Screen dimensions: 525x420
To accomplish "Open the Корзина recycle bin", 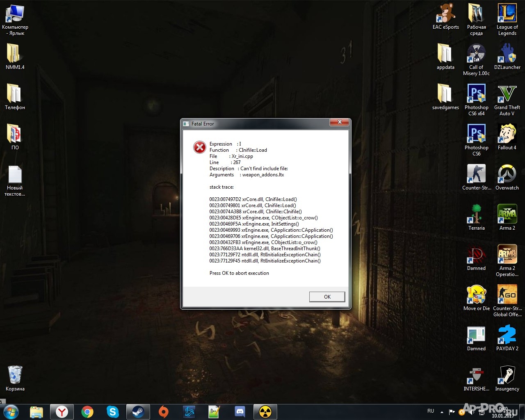I will coord(15,378).
